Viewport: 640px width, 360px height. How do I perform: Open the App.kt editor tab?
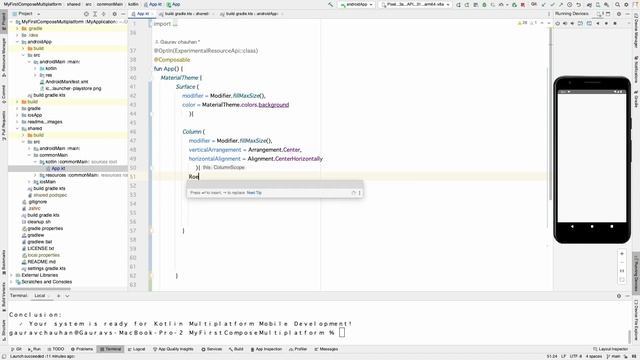click(x=142, y=13)
